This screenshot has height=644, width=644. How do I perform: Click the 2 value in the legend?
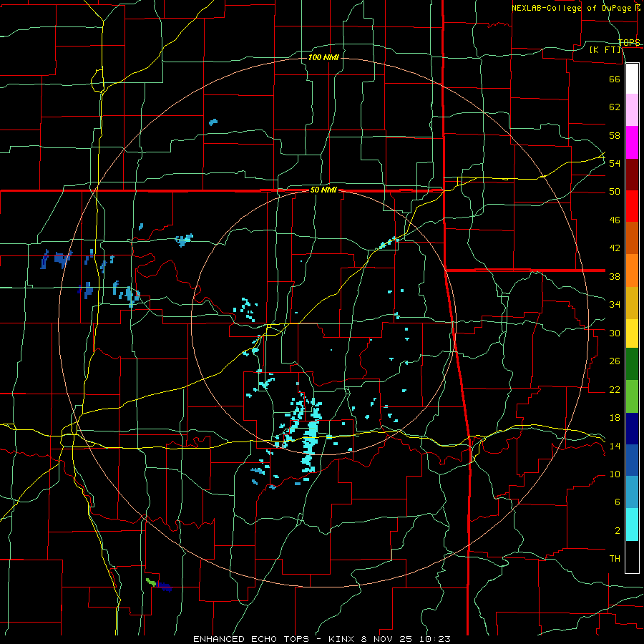click(617, 531)
